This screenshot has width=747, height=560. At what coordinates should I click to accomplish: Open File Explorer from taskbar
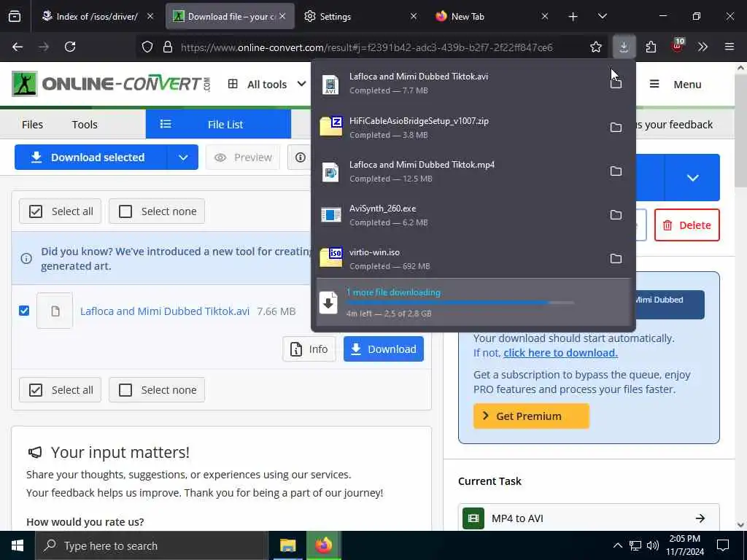click(x=287, y=545)
